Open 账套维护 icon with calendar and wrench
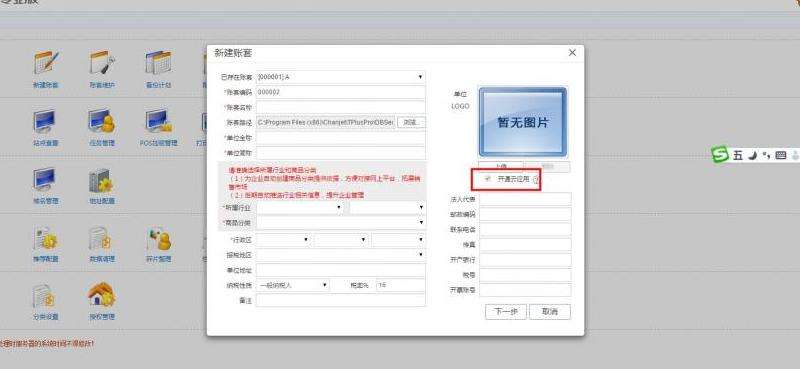Viewport: 800px width, 369px height. pos(103,63)
